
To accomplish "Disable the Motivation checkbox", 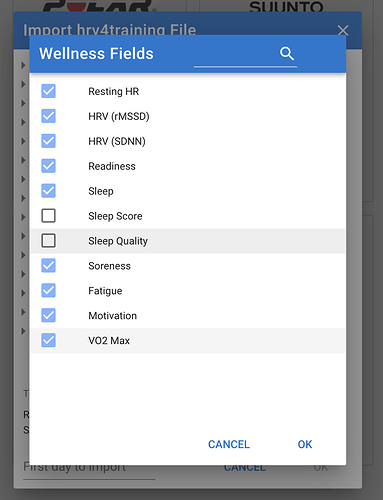I will pyautogui.click(x=48, y=315).
